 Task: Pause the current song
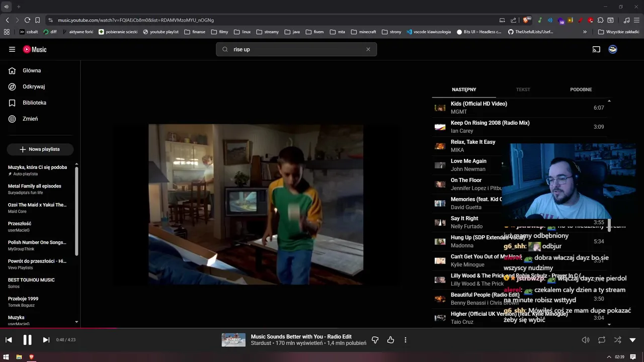27,340
